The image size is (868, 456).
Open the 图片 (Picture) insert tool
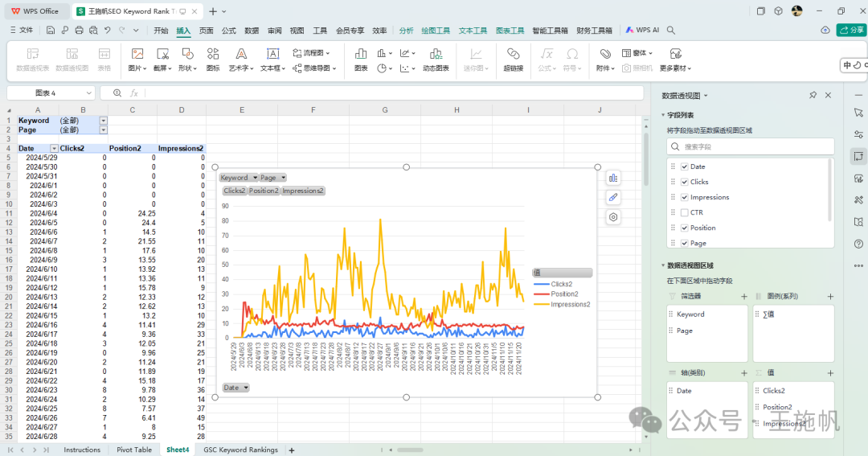(x=137, y=60)
